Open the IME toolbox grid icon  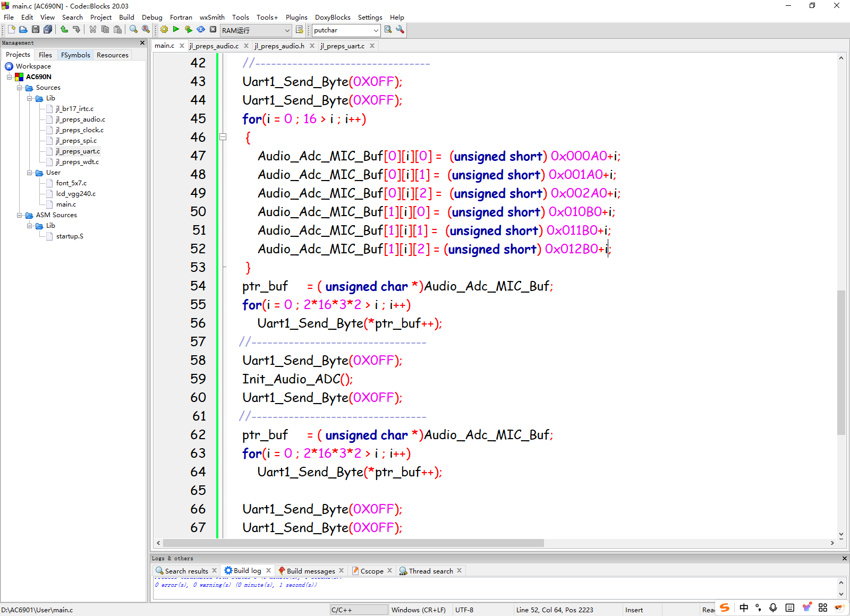pyautogui.click(x=823, y=608)
